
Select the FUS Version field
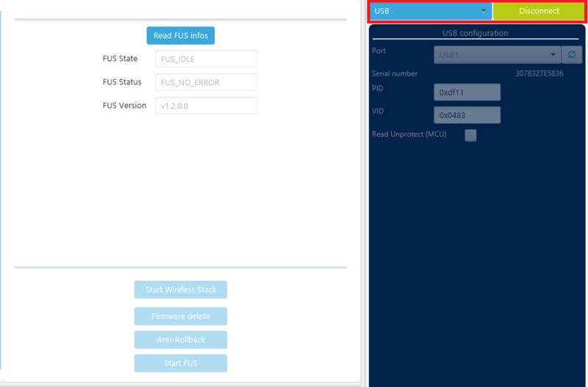207,106
